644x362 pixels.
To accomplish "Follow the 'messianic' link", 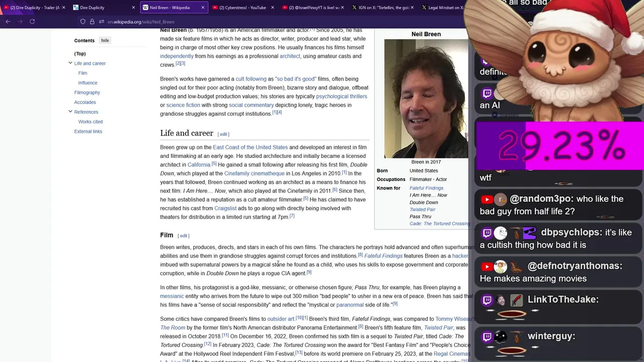I will (172, 296).
